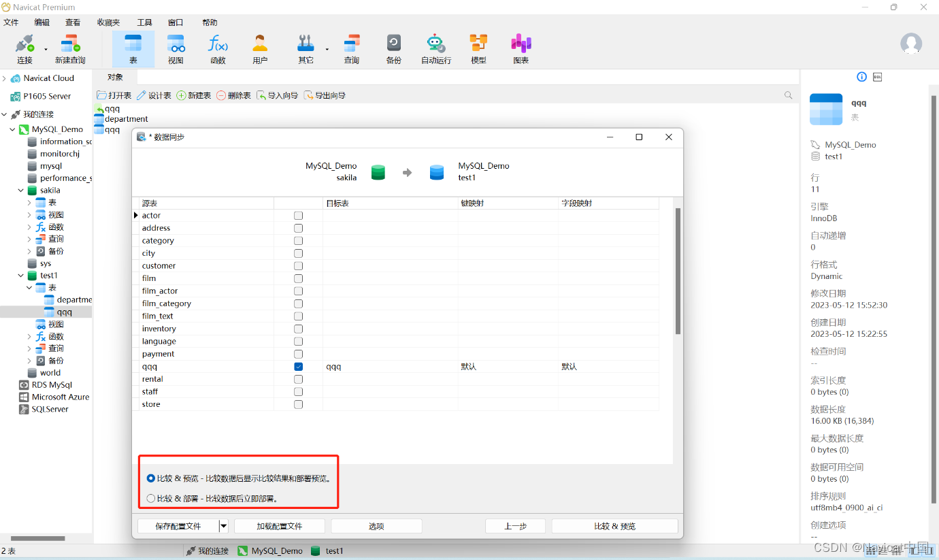Check the category table checkbox

298,241
